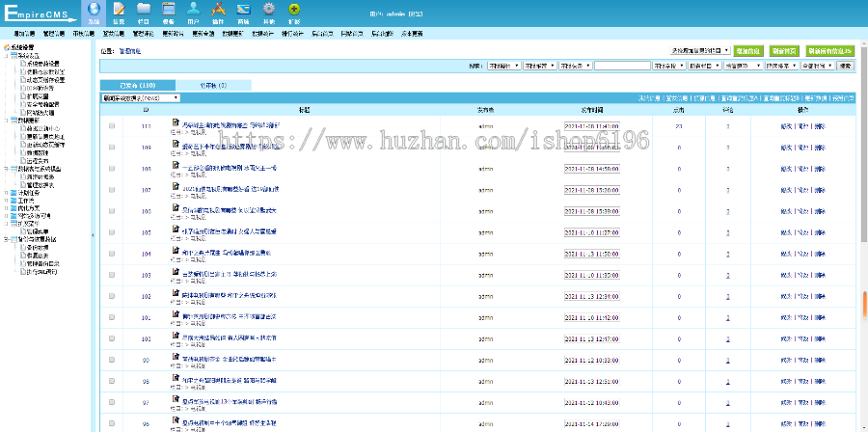Screen dimensions: 868x432
Task: Switch to the 待审核 (0) tab
Action: tap(214, 86)
